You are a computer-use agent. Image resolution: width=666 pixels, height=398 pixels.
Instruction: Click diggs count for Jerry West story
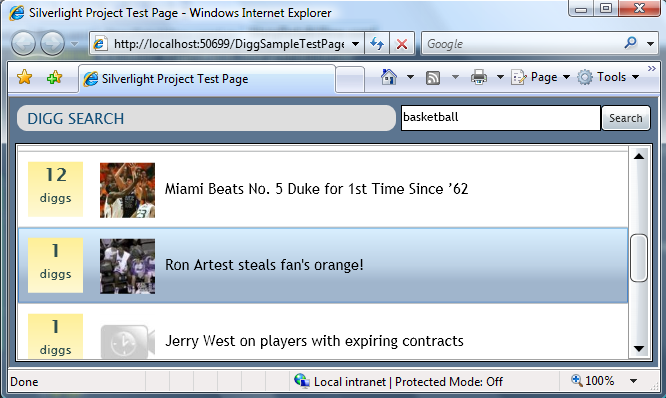55,336
